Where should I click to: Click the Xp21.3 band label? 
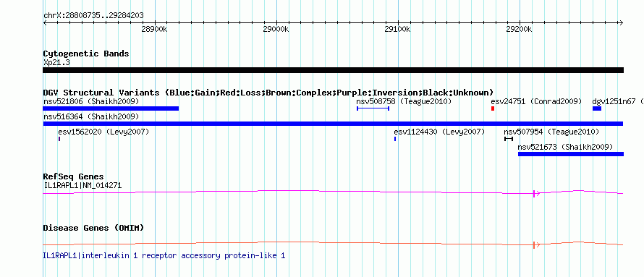click(x=56, y=63)
